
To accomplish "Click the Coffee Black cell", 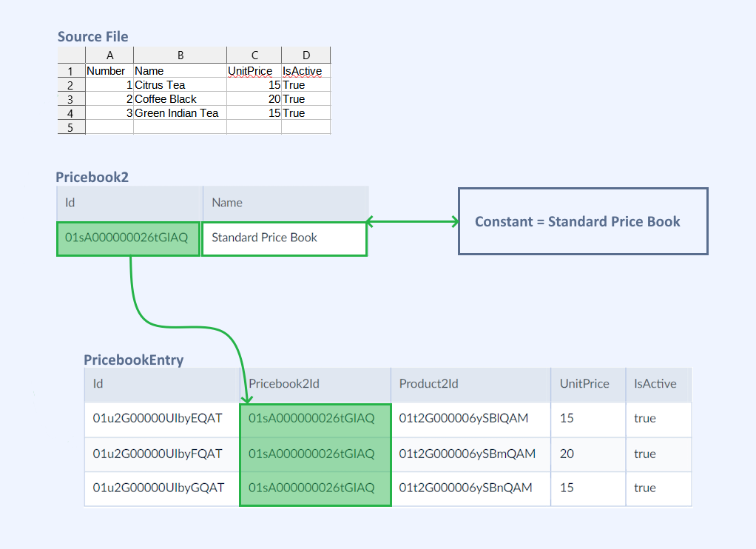I will (x=180, y=99).
